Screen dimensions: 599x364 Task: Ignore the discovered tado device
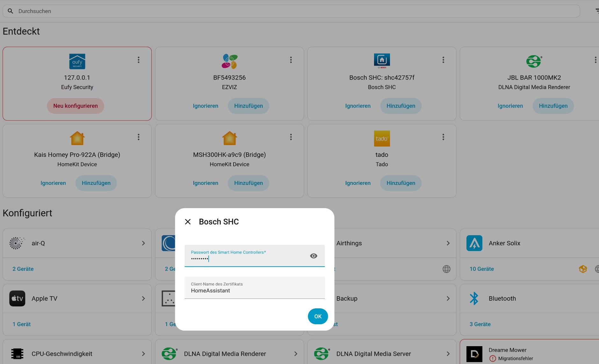coord(358,183)
